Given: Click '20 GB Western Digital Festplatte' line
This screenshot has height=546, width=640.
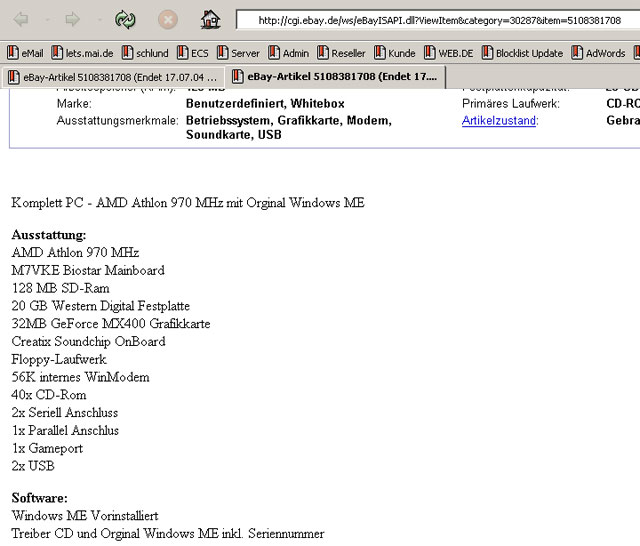Looking at the screenshot, I should [x=101, y=306].
